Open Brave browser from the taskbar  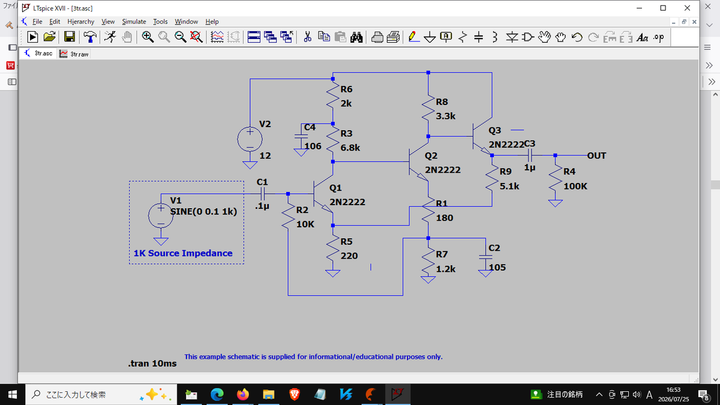point(294,394)
